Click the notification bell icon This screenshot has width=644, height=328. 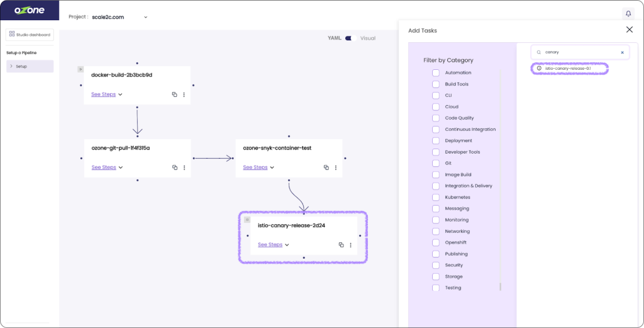tap(628, 14)
